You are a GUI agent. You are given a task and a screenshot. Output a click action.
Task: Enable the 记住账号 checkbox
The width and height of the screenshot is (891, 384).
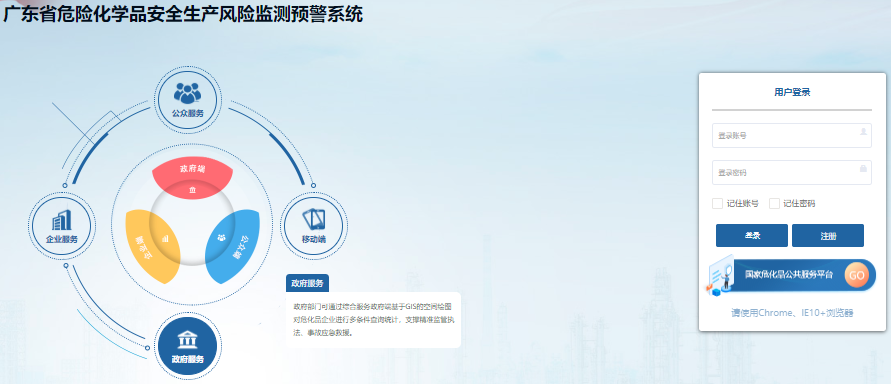pos(717,203)
